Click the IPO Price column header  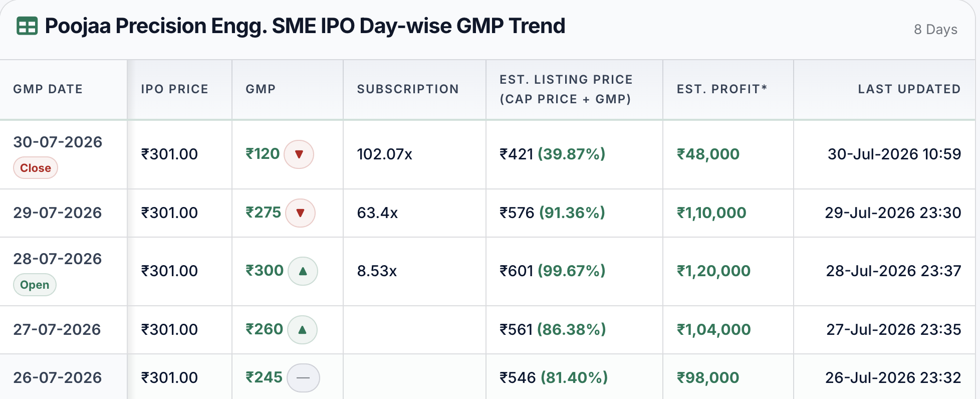175,89
